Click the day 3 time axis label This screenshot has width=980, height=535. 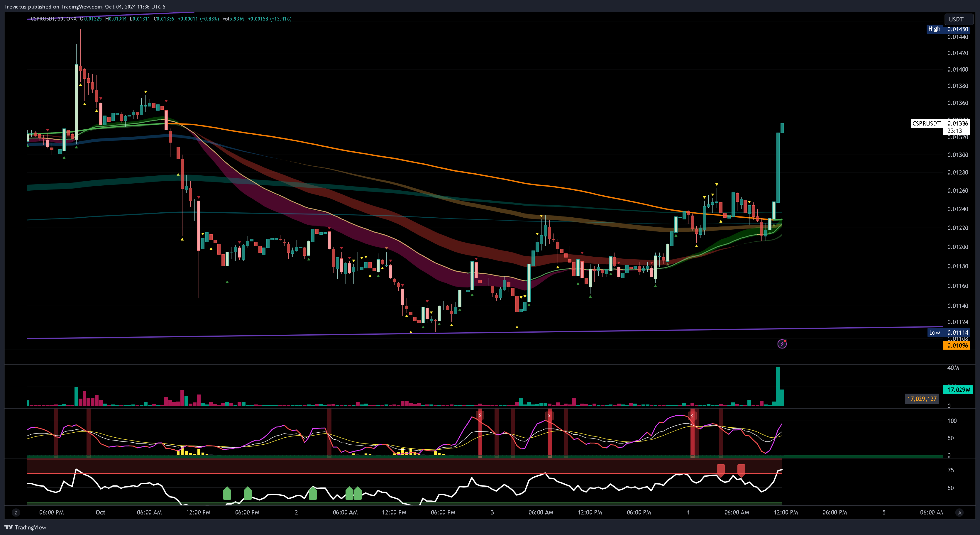pos(492,512)
